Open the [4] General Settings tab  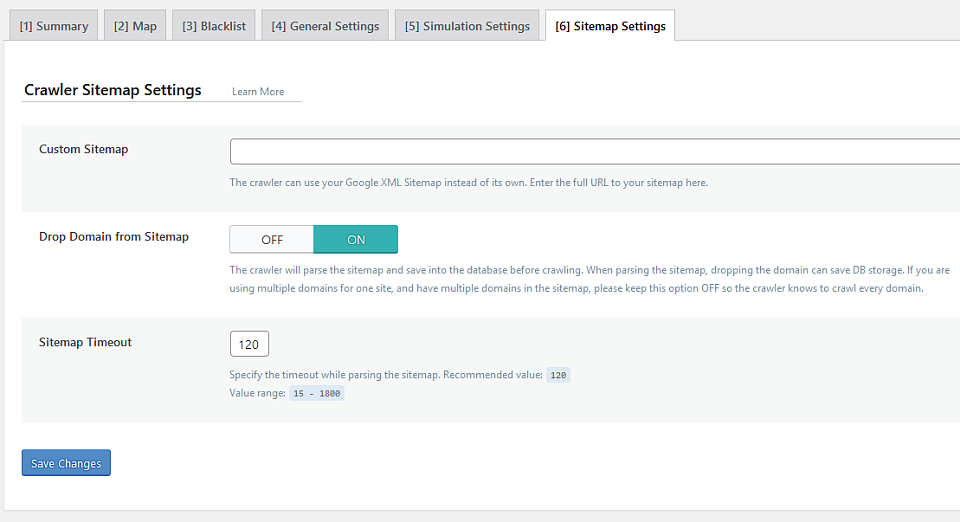click(325, 26)
